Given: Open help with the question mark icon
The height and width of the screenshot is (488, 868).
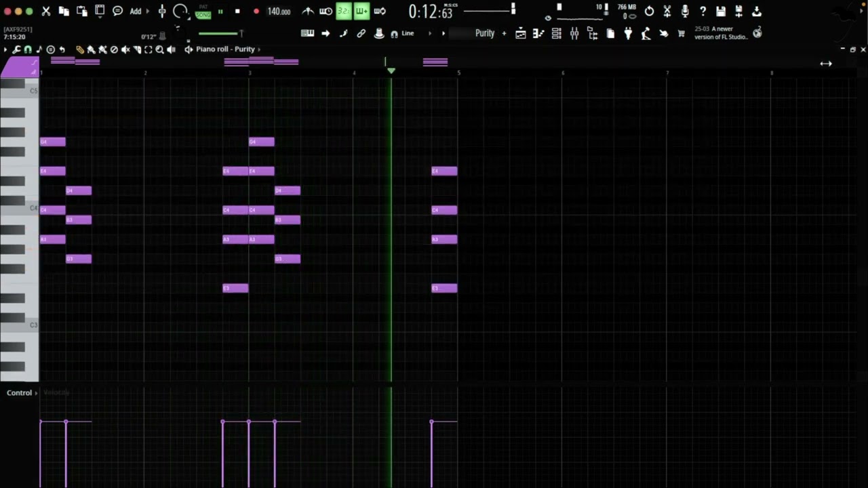Looking at the screenshot, I should [703, 12].
